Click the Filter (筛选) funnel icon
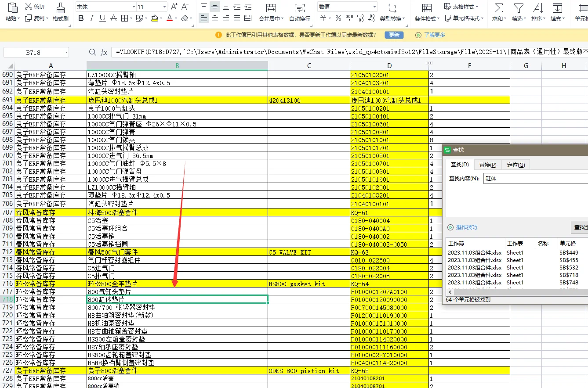The image size is (588, 388). [x=519, y=8]
